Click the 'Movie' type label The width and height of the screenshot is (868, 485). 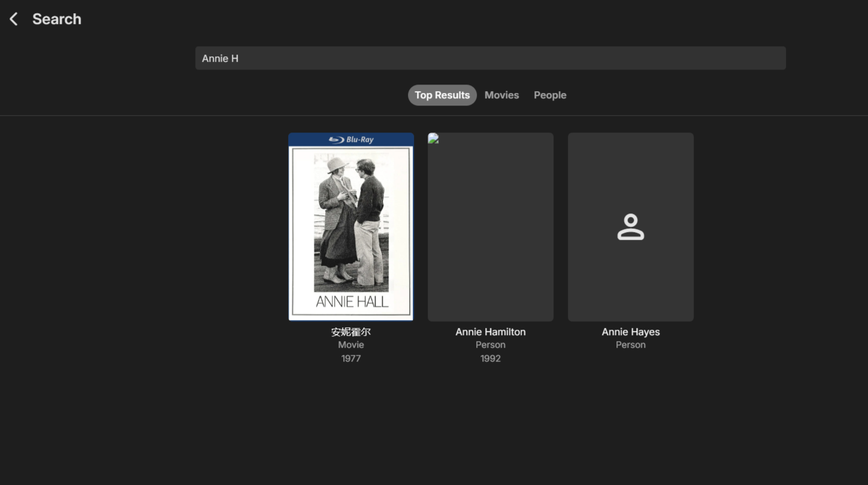(x=351, y=345)
